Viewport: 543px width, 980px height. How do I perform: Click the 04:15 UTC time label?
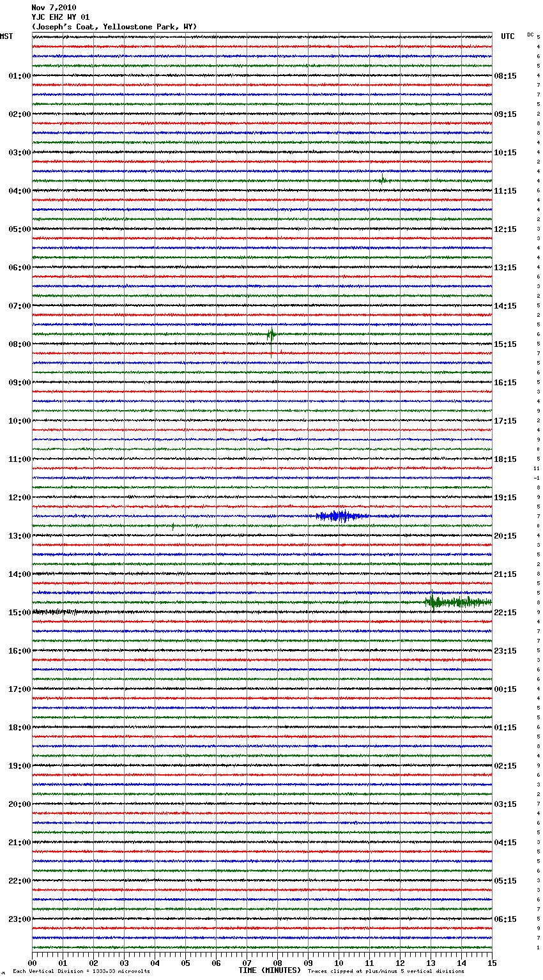coord(505,843)
